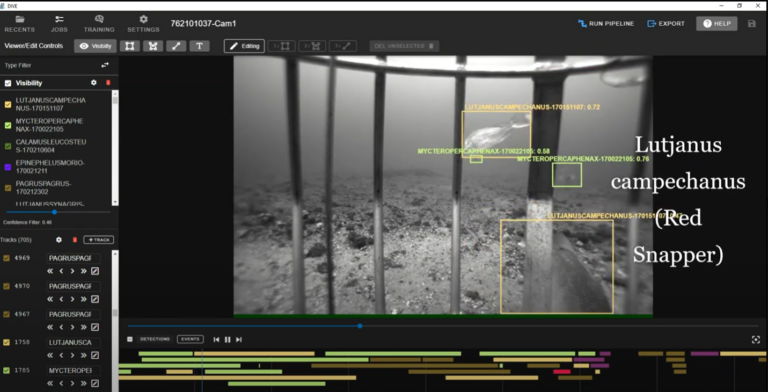This screenshot has height=392, width=768.
Task: Toggle the master Visibility checkbox
Action: pos(8,83)
